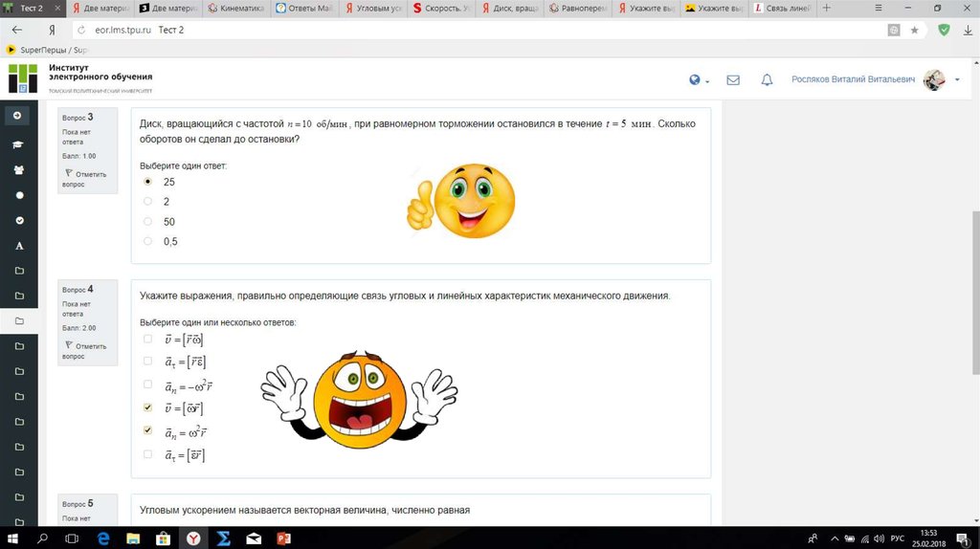Open PowerPoint from the taskbar

click(283, 538)
